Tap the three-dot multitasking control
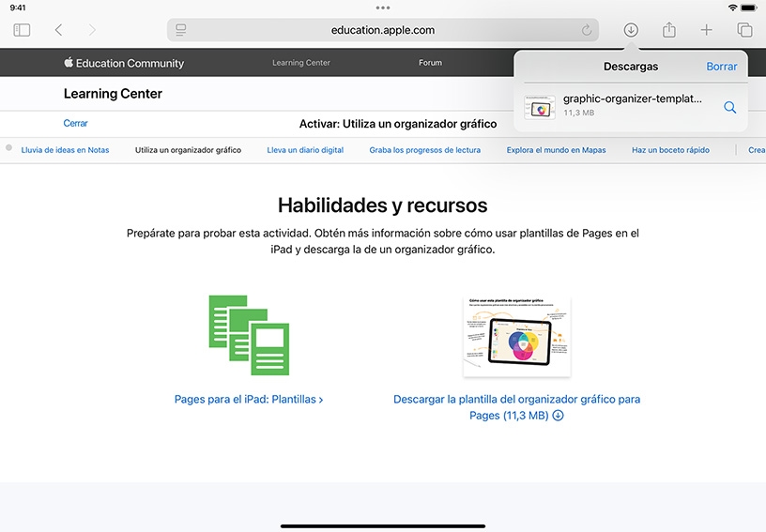Screen dimensions: 766x532 click(x=383, y=8)
